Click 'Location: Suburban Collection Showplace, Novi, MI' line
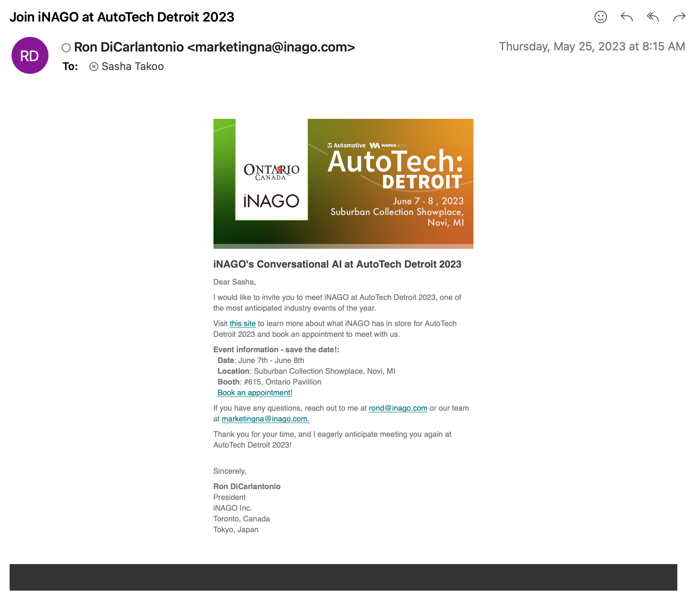Viewport: 700px width, 606px height. click(x=306, y=371)
